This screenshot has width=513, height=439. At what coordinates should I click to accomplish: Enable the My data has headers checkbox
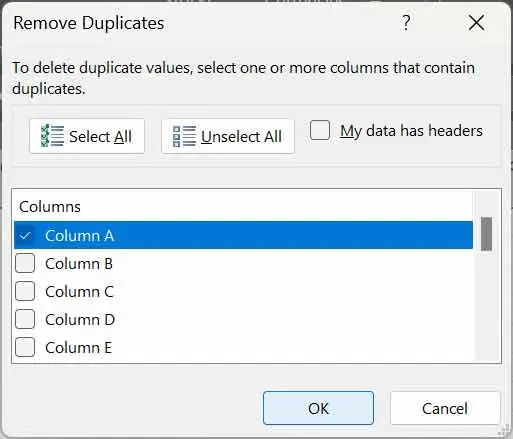tap(320, 130)
